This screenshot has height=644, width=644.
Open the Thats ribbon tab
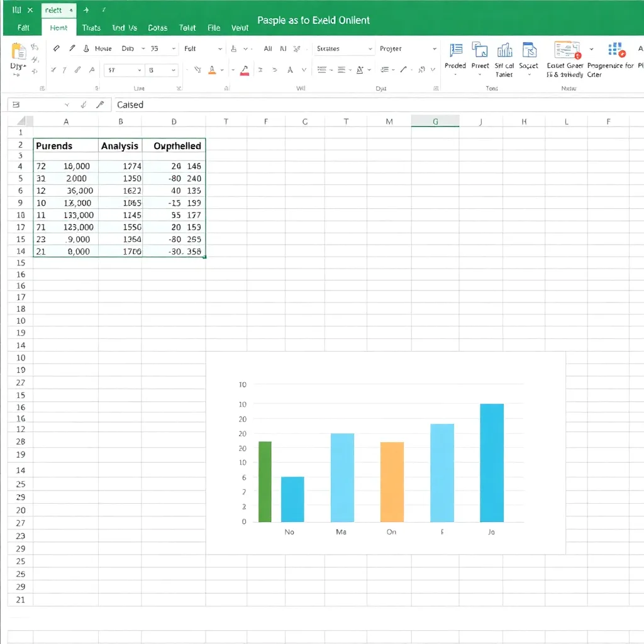[91, 28]
